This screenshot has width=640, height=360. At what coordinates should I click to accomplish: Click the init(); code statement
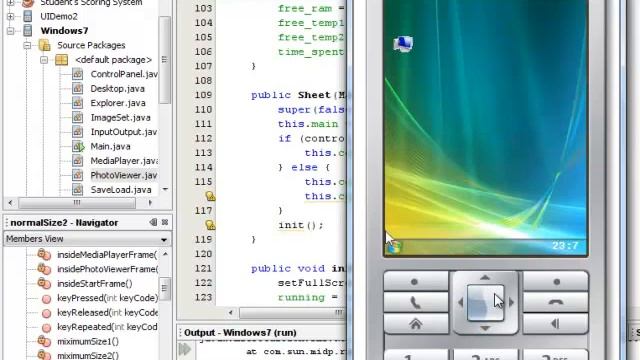pyautogui.click(x=301, y=225)
